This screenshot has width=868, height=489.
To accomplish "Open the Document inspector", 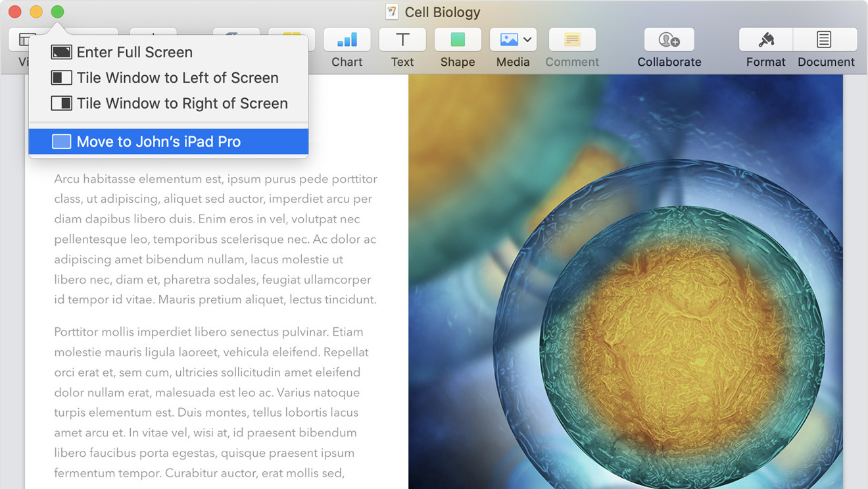I will pyautogui.click(x=825, y=40).
